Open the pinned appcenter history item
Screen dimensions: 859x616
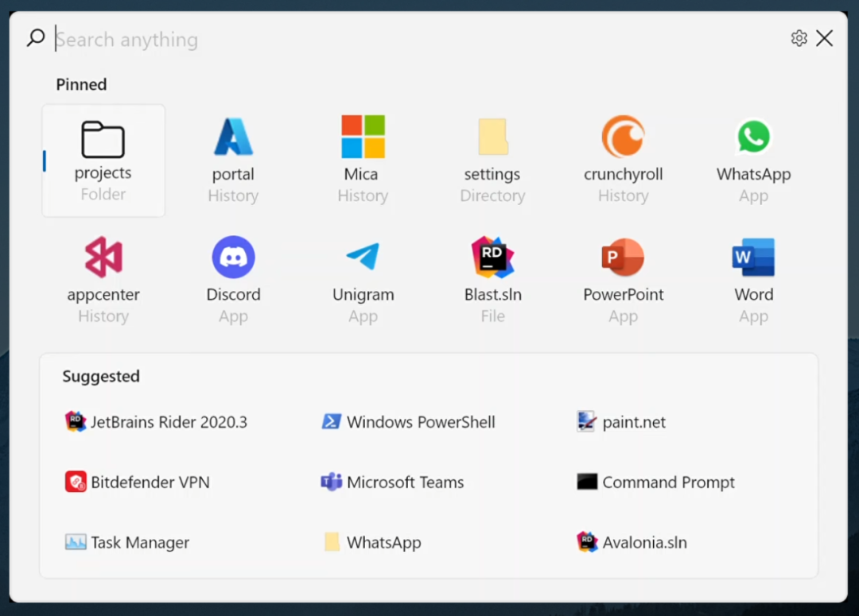103,281
